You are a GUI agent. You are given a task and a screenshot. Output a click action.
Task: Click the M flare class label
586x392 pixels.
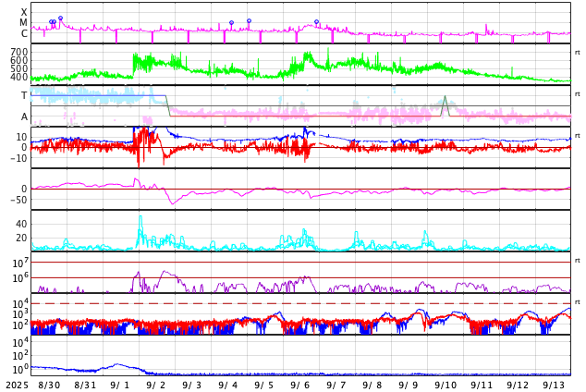coord(24,23)
